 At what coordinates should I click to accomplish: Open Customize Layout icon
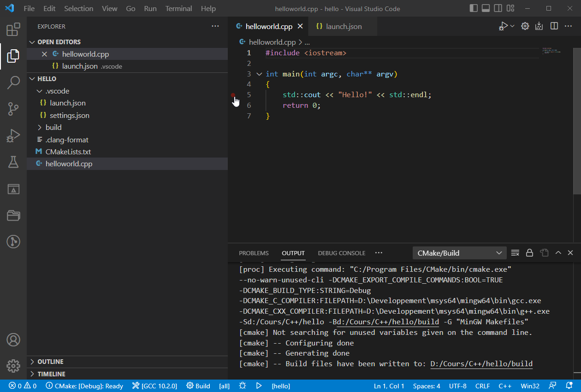[x=510, y=8]
